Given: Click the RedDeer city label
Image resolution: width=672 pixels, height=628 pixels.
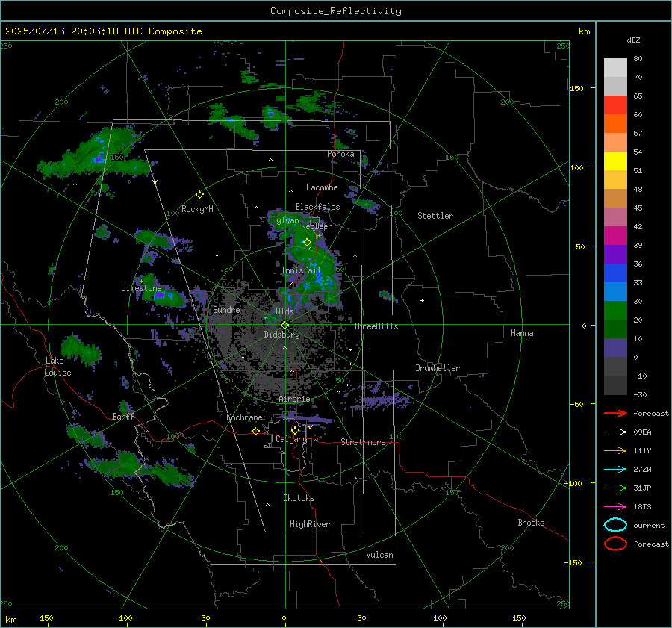Looking at the screenshot, I should point(317,226).
